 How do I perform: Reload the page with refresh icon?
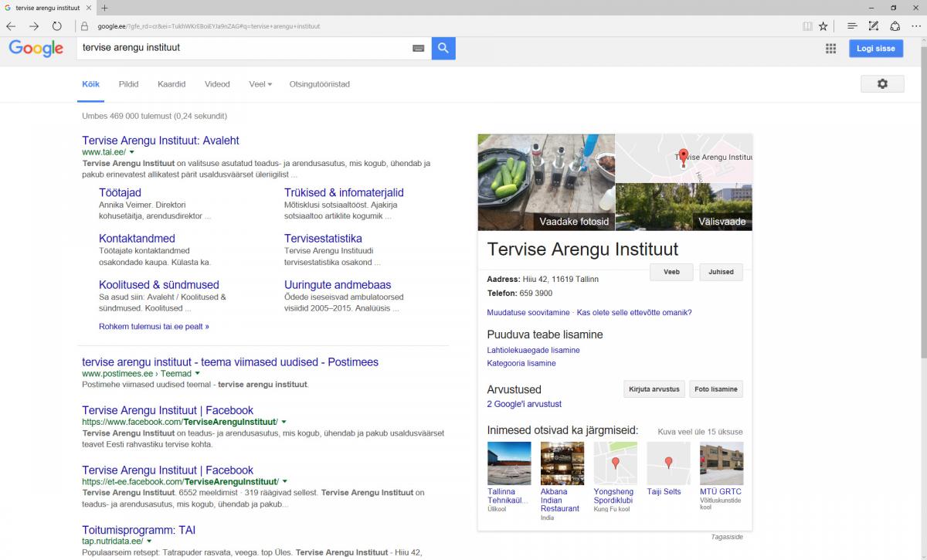[56, 25]
